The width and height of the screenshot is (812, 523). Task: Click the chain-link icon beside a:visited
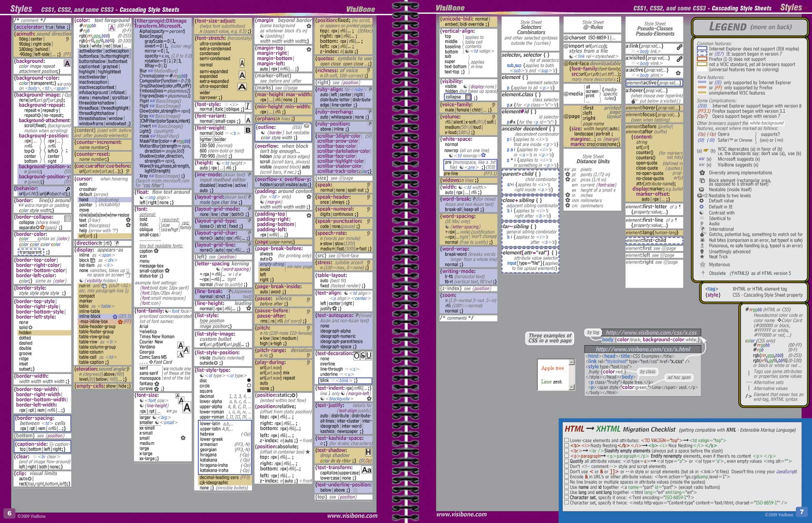tap(679, 59)
